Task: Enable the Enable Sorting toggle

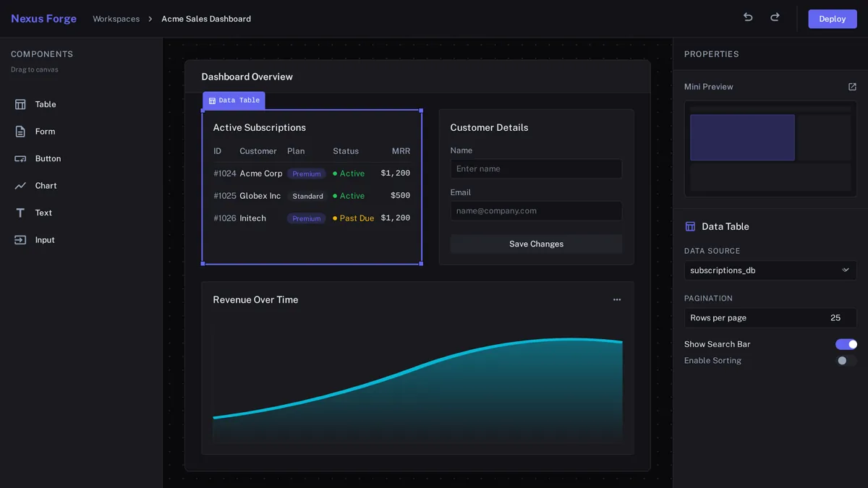Action: pyautogui.click(x=846, y=361)
